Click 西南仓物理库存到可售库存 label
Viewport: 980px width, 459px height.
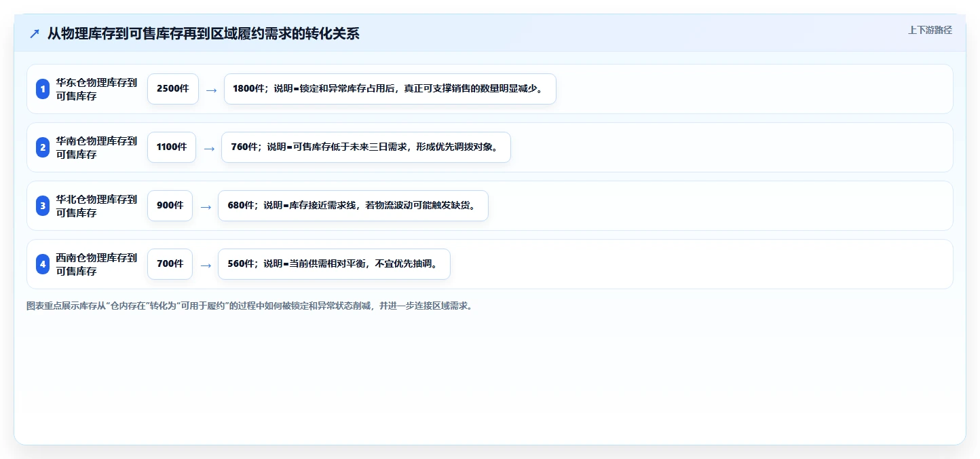click(x=96, y=264)
